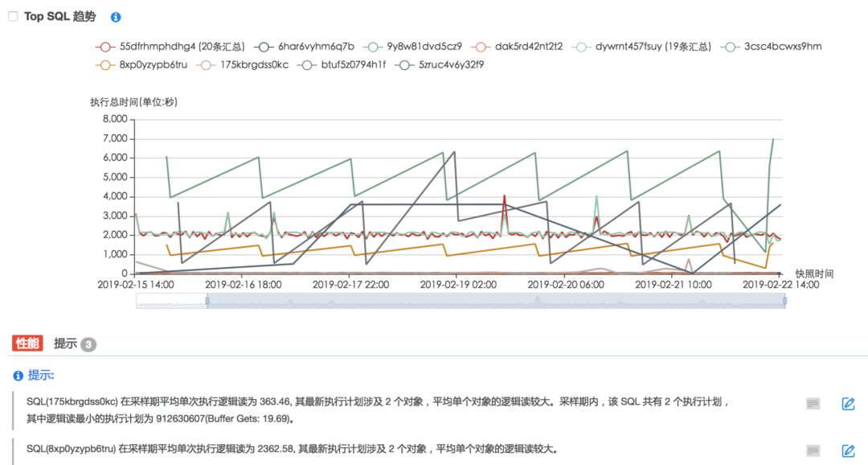868x465 pixels.
Task: Toggle legend series 55dfrhmphdhg4 (20条汇总)
Action: [x=170, y=47]
